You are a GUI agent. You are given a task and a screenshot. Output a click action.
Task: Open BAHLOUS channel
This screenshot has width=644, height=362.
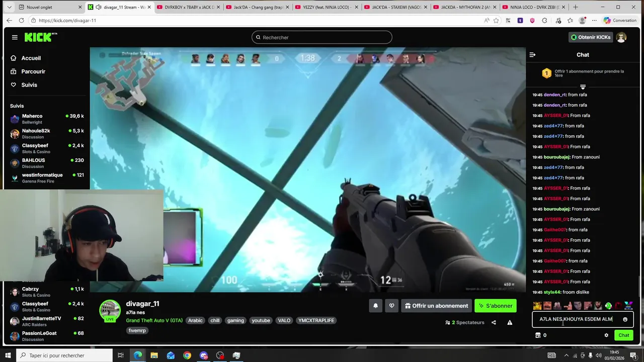pyautogui.click(x=47, y=163)
